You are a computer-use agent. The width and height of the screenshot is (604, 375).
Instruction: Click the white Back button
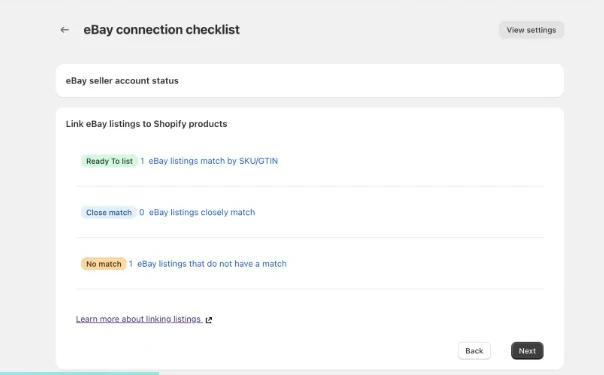pos(474,351)
